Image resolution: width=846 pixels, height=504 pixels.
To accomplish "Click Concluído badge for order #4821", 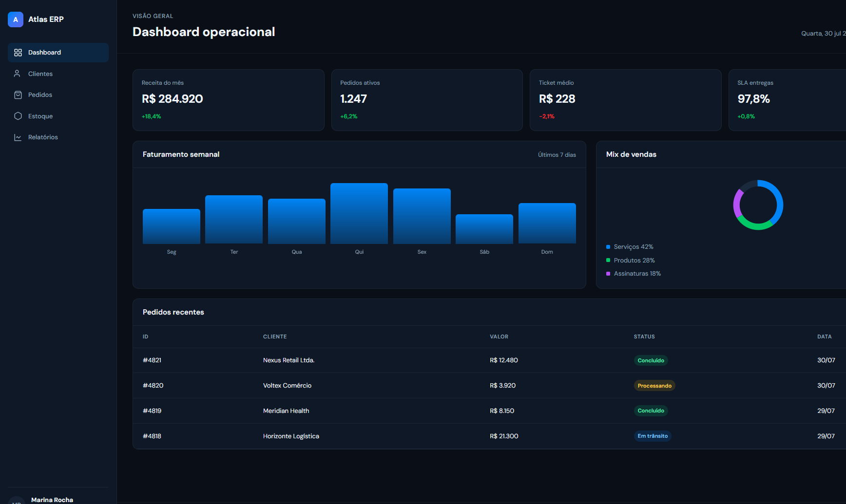I will coord(651,361).
